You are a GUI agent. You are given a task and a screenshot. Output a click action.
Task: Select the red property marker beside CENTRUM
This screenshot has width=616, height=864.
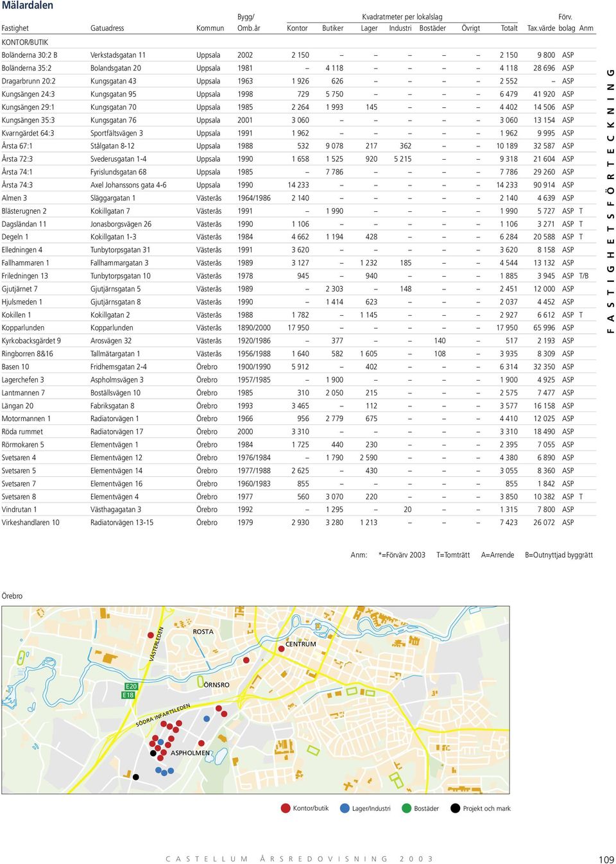(281, 649)
